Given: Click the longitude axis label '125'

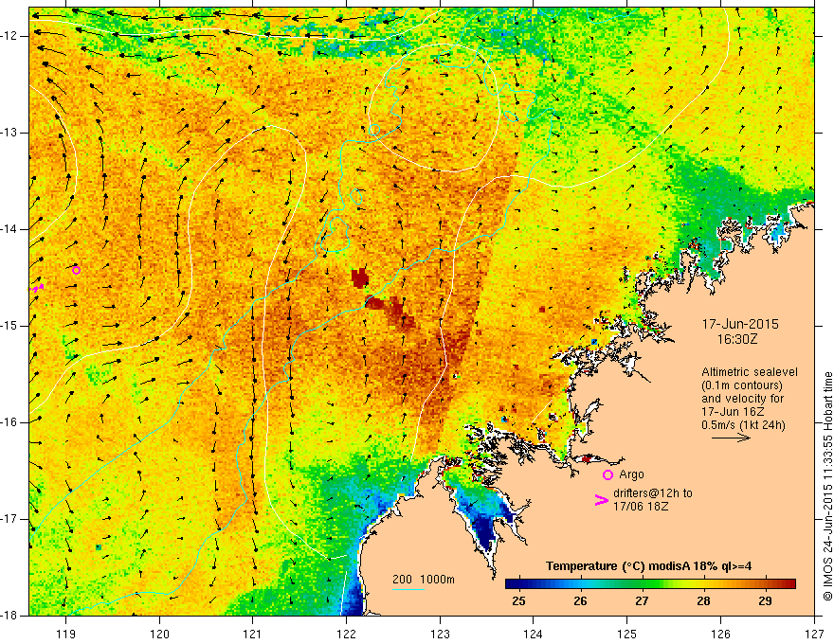Looking at the screenshot, I should pyautogui.click(x=627, y=634).
